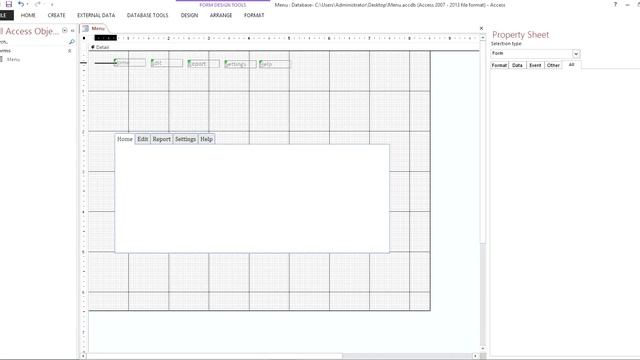This screenshot has width=640, height=360.
Task: Open the Customize Quick Access Toolbar arrow
Action: [x=52, y=4]
